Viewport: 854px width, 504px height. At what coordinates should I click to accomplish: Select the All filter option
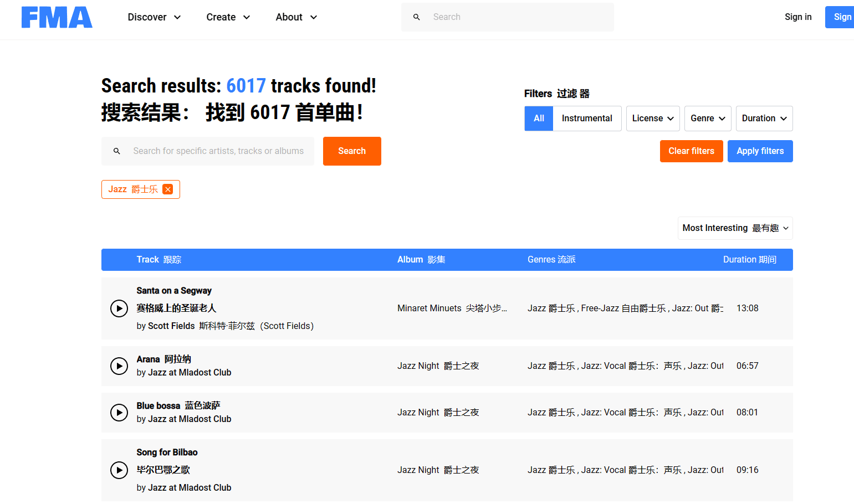pyautogui.click(x=538, y=118)
